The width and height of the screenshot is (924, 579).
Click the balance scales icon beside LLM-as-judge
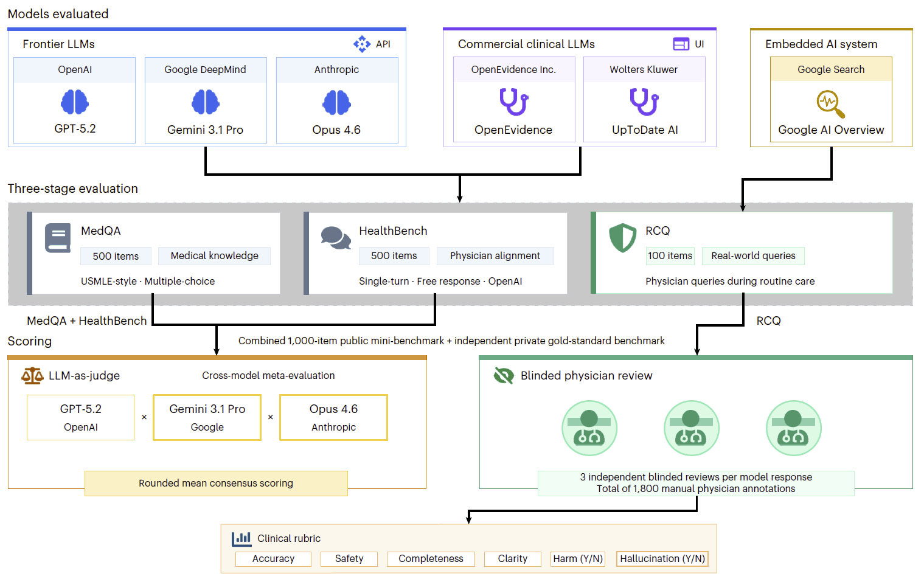click(x=32, y=376)
